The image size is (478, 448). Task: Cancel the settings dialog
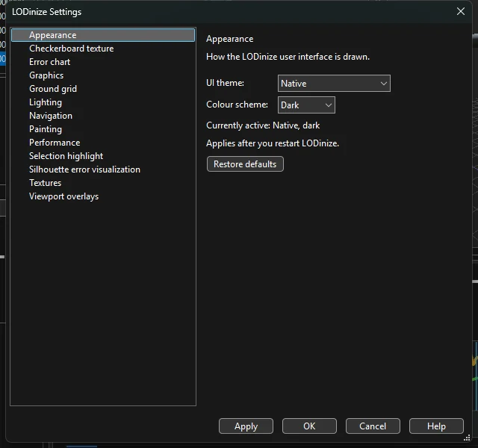tap(373, 426)
